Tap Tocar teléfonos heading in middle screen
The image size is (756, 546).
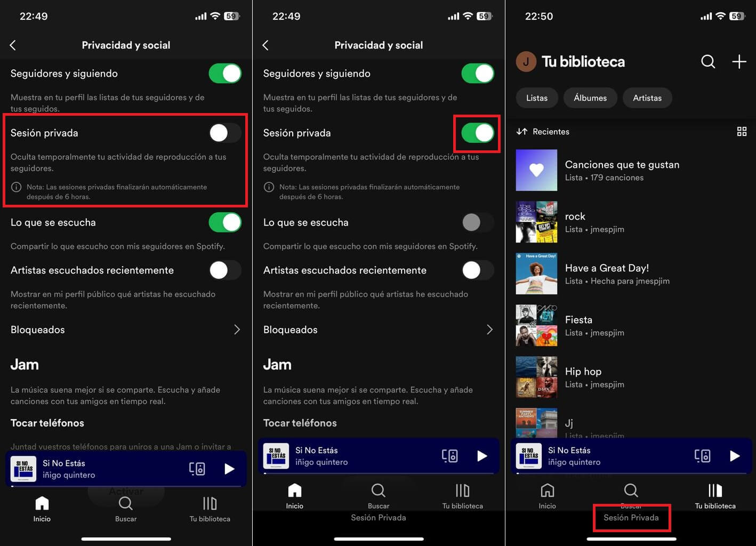pyautogui.click(x=300, y=423)
